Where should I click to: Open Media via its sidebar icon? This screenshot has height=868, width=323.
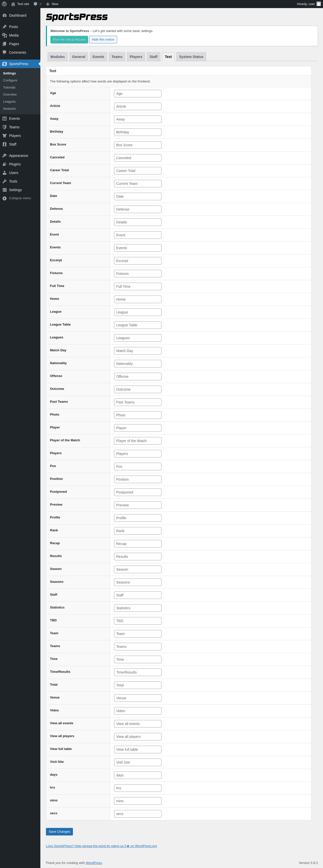click(x=4, y=35)
